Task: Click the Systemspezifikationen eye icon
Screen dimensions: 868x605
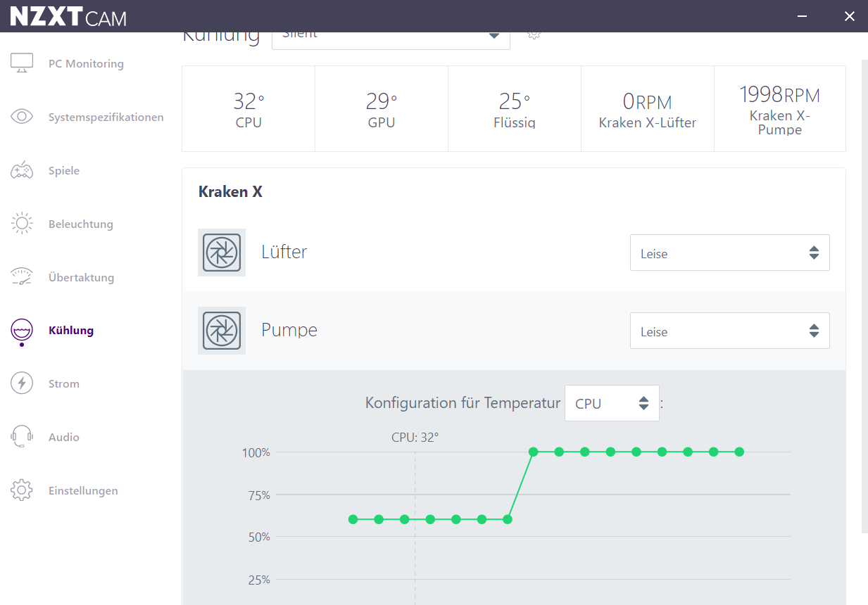Action: tap(22, 117)
